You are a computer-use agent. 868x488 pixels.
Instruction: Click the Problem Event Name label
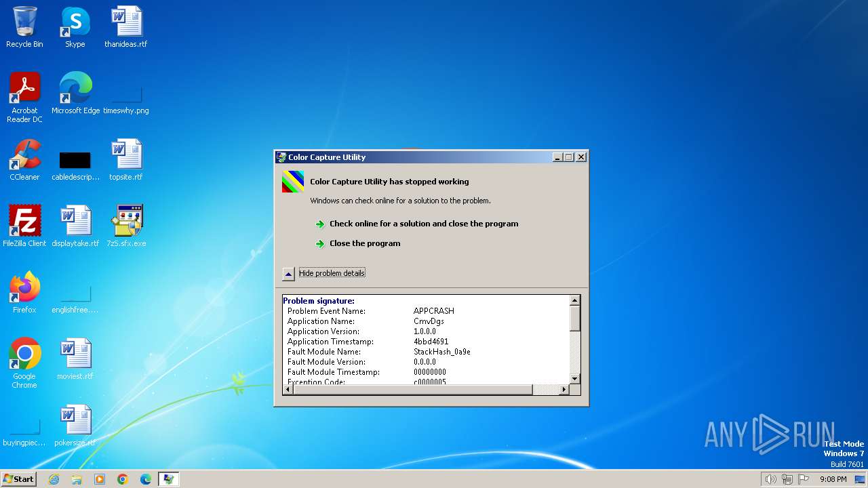pos(326,311)
